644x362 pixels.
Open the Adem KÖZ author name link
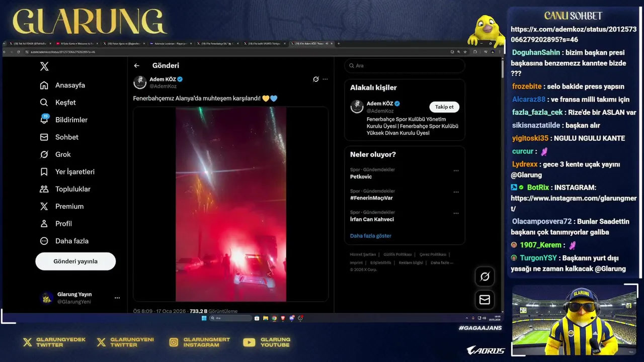[x=163, y=79]
